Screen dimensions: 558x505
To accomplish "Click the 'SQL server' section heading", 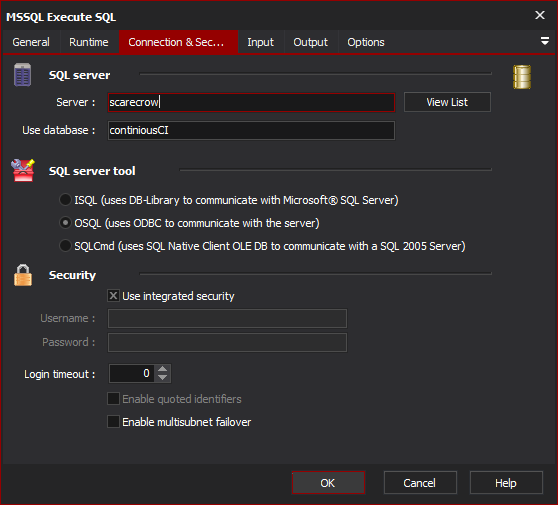I will coord(79,75).
